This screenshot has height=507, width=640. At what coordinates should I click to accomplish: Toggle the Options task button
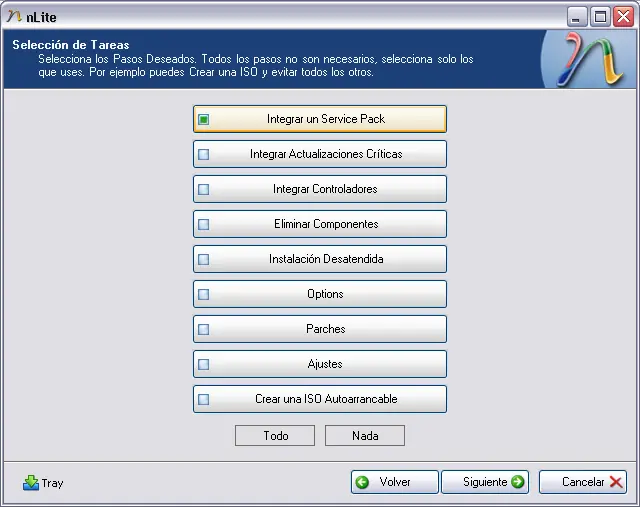[x=320, y=294]
